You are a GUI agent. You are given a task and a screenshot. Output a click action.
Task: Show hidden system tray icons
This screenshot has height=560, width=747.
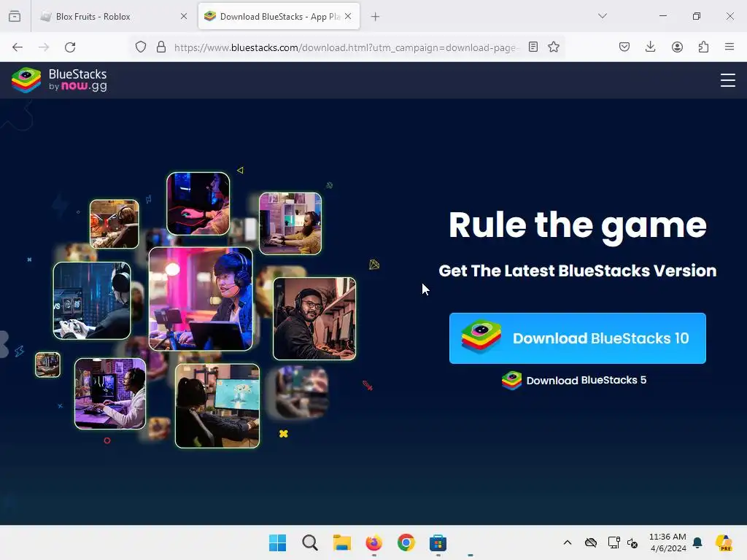tap(568, 542)
